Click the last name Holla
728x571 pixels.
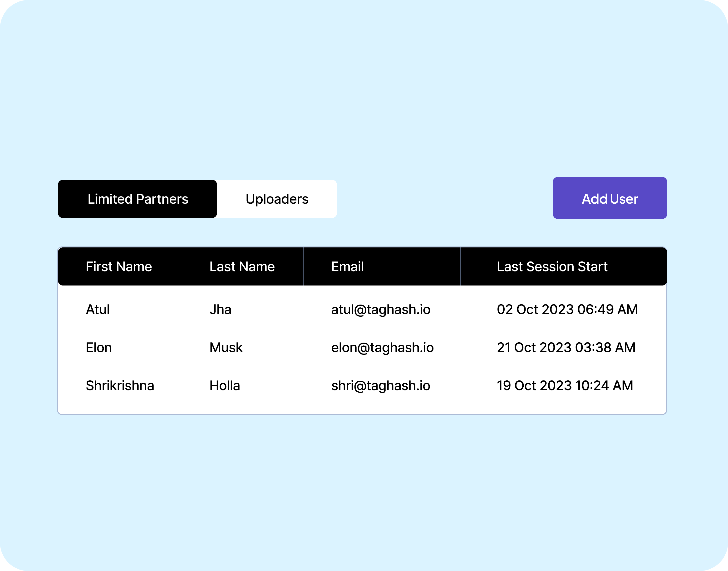225,385
